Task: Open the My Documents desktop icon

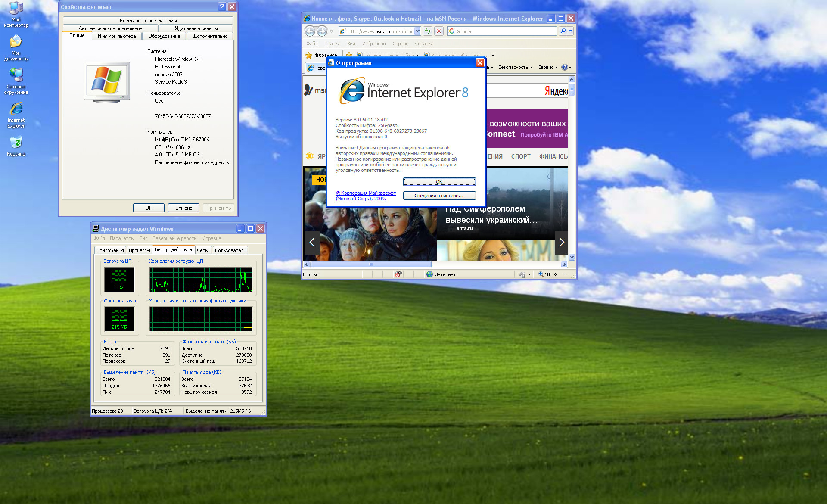Action: click(x=16, y=48)
